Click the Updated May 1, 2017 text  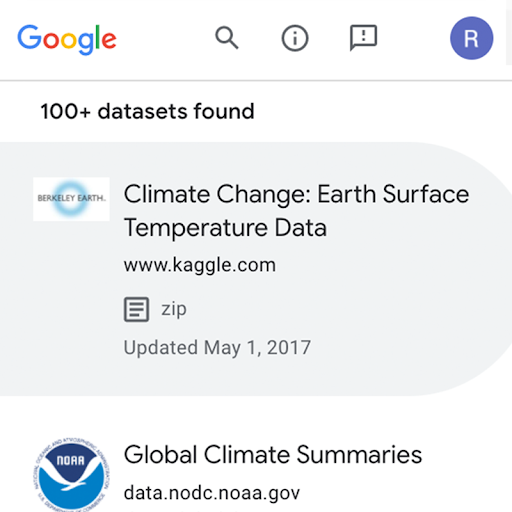[x=217, y=348]
